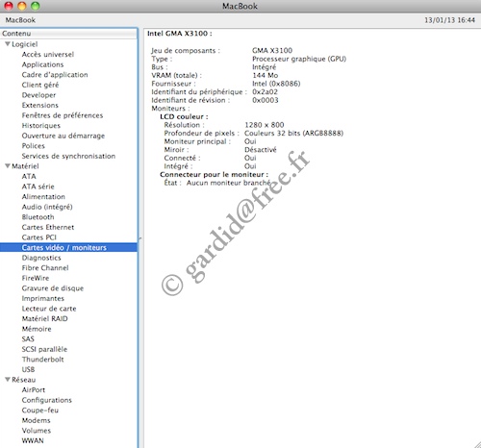This screenshot has height=448, width=481.
Task: Click the Contenu column header
Action: tap(68, 34)
